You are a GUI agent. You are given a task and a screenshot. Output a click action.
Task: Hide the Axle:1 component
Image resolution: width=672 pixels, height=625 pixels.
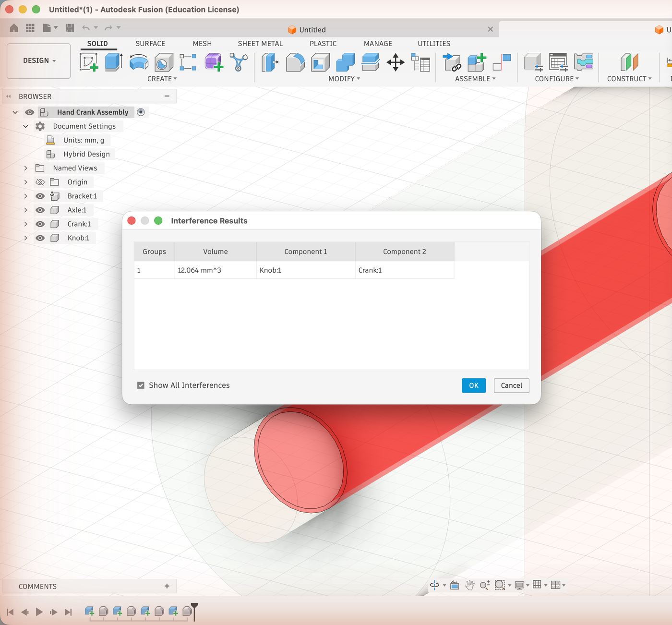(x=40, y=210)
